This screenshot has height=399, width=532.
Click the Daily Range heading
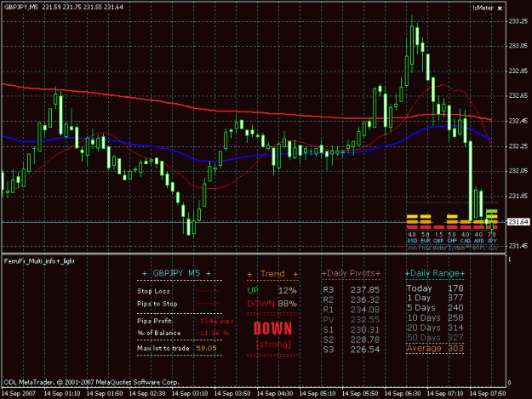click(x=435, y=273)
